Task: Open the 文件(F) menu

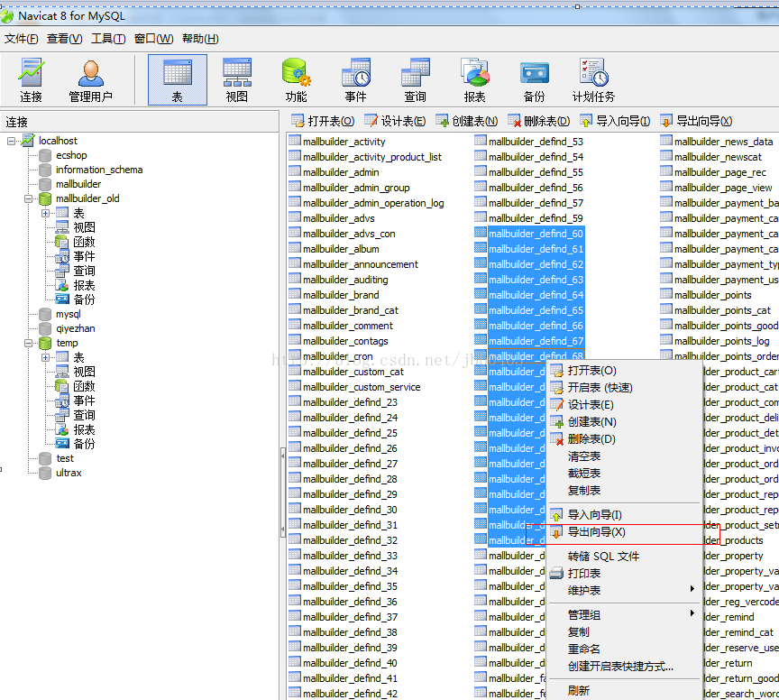Action: [x=22, y=38]
